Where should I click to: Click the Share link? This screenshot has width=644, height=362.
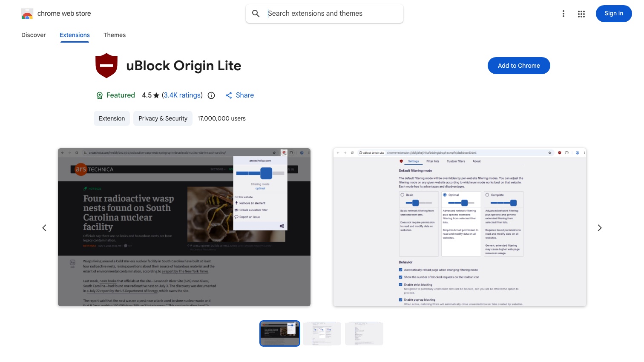[240, 95]
